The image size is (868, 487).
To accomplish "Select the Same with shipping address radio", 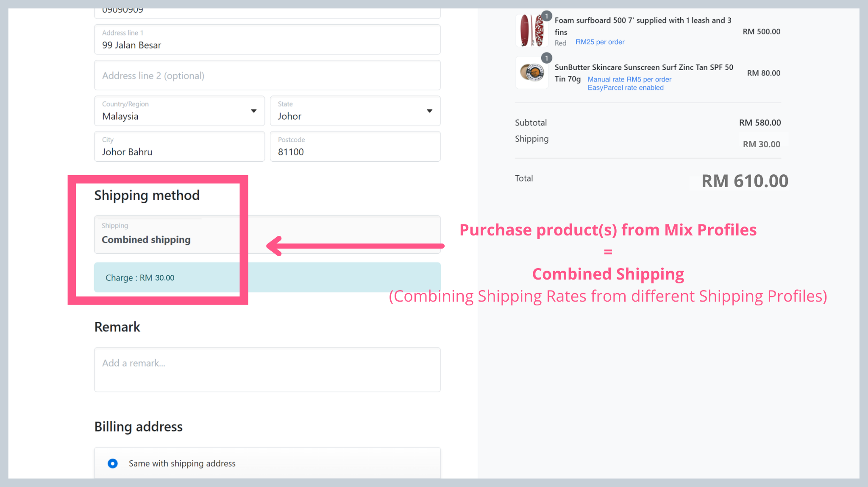I will pos(112,463).
